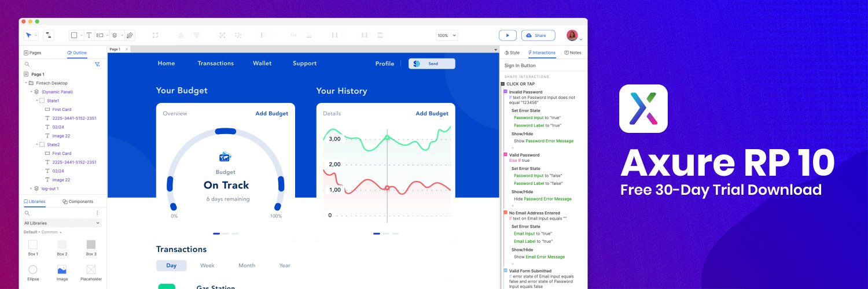Select the Placeholder library widget
Image resolution: width=868 pixels, height=289 pixels.
click(91, 269)
